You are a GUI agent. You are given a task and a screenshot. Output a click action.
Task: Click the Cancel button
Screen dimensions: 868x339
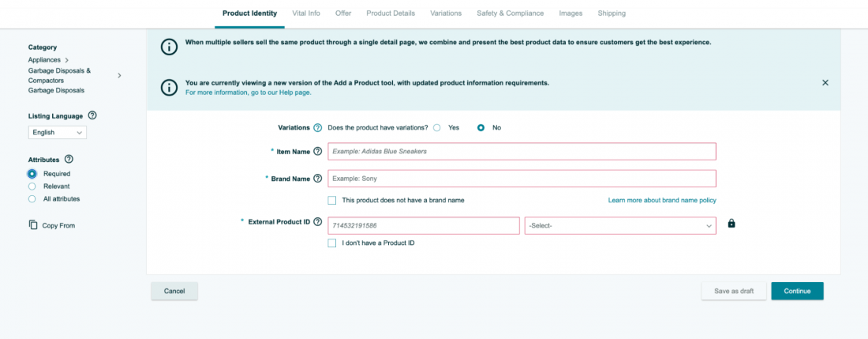point(174,291)
